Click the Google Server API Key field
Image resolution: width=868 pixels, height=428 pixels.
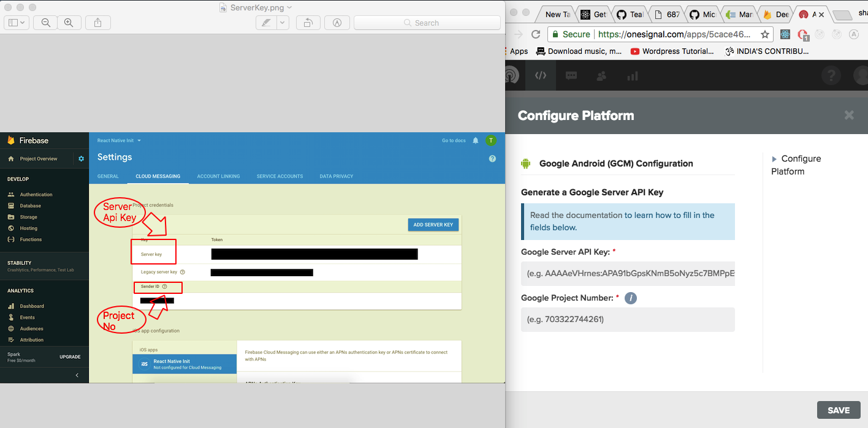click(x=628, y=273)
